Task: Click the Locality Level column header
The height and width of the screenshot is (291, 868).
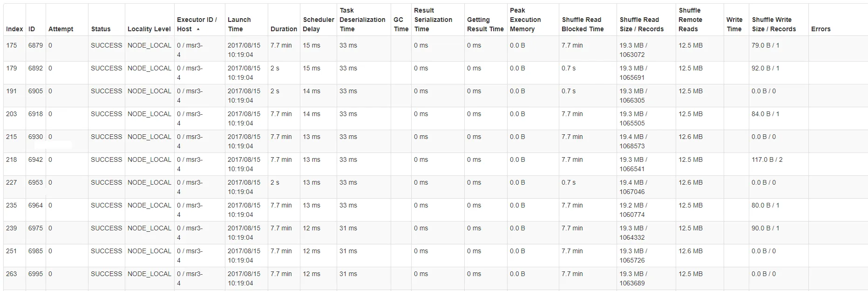Action: point(149,29)
